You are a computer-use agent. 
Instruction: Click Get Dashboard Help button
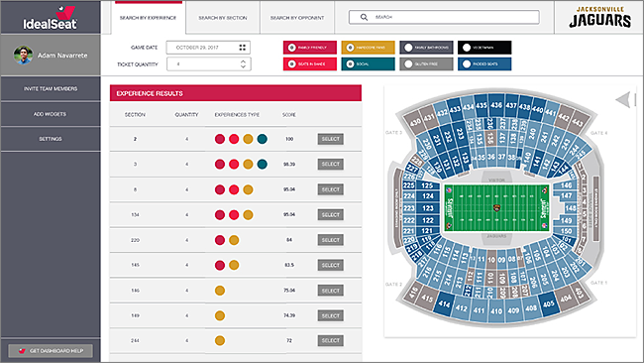pyautogui.click(x=51, y=351)
